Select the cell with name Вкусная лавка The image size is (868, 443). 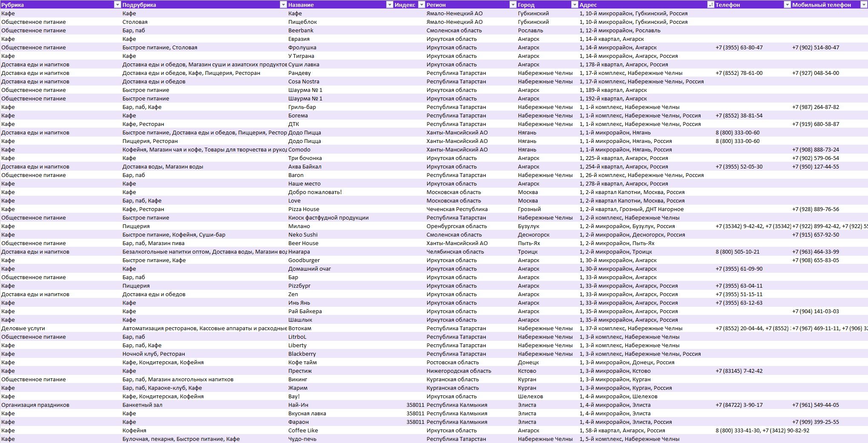tap(340, 413)
